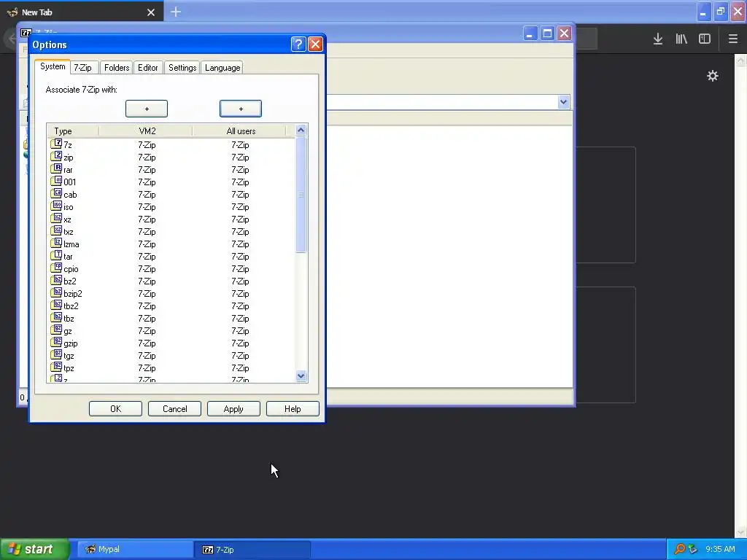Toggle browser sidebar icon
Viewport: 747px width, 560px height.
click(x=705, y=39)
